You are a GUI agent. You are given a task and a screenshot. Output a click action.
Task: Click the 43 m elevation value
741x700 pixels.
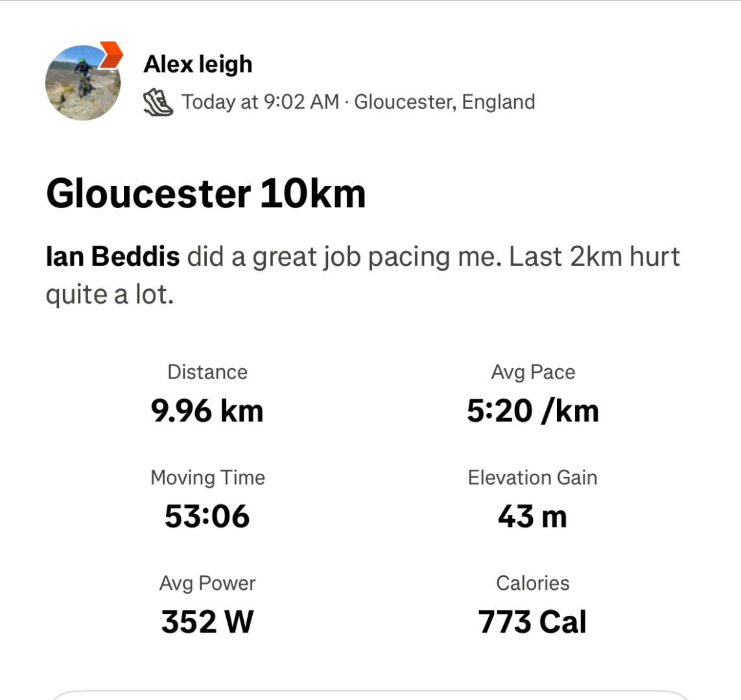[532, 517]
